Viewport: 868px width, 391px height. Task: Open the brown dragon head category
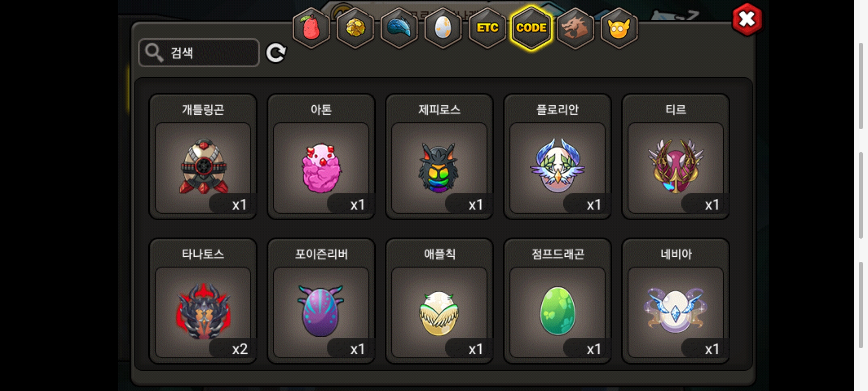point(575,28)
